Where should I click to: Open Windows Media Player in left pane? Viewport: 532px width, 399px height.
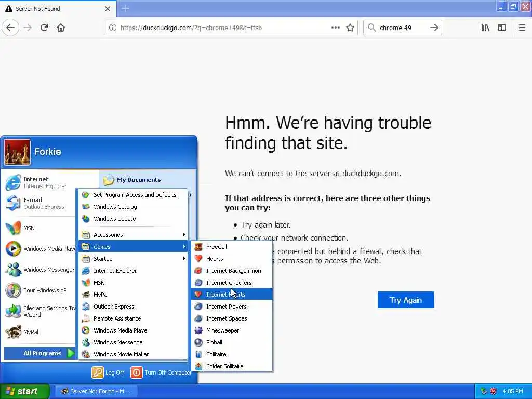(x=40, y=249)
